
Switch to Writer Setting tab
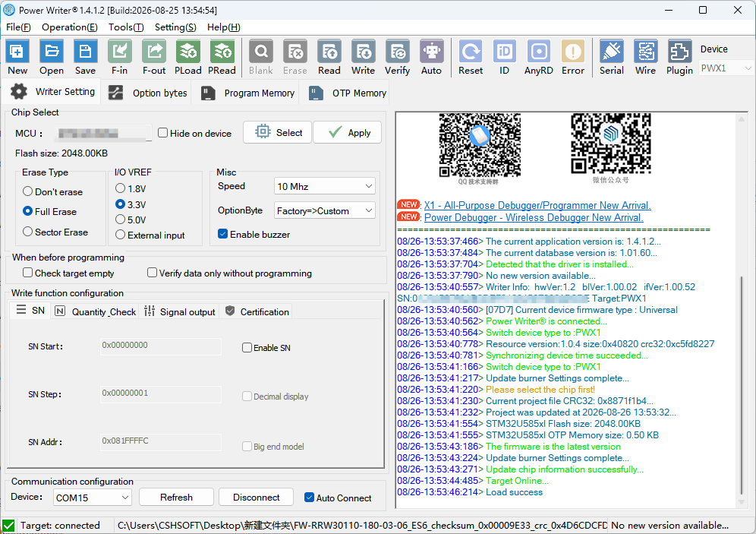click(52, 91)
